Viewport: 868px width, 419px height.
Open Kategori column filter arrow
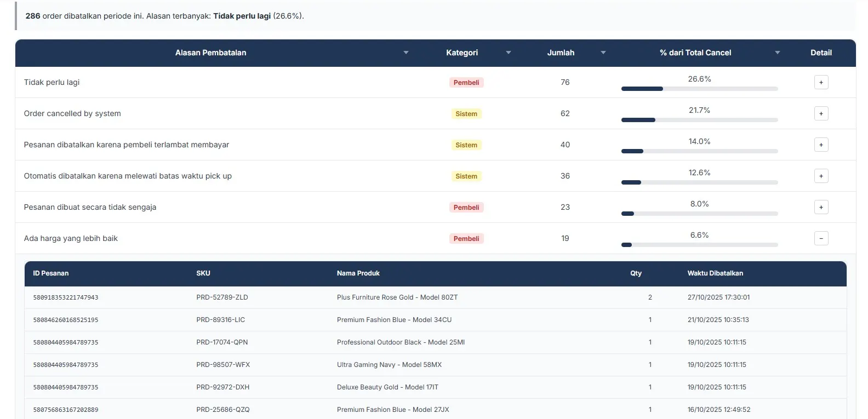[x=509, y=53]
